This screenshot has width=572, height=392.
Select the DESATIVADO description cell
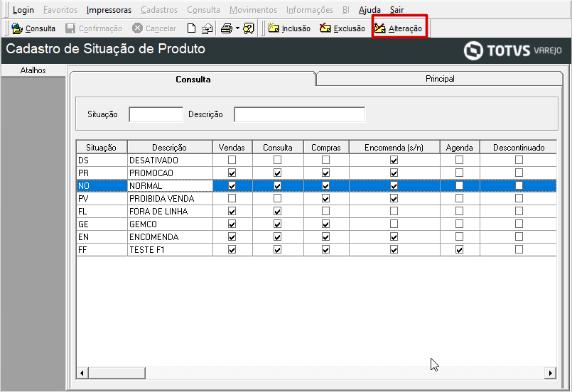(170, 160)
